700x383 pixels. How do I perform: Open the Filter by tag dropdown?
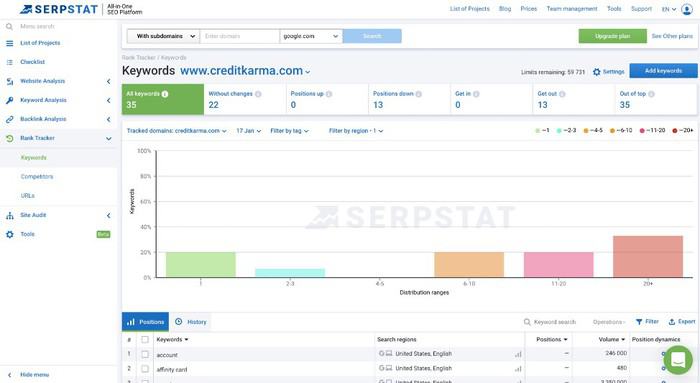coord(289,131)
